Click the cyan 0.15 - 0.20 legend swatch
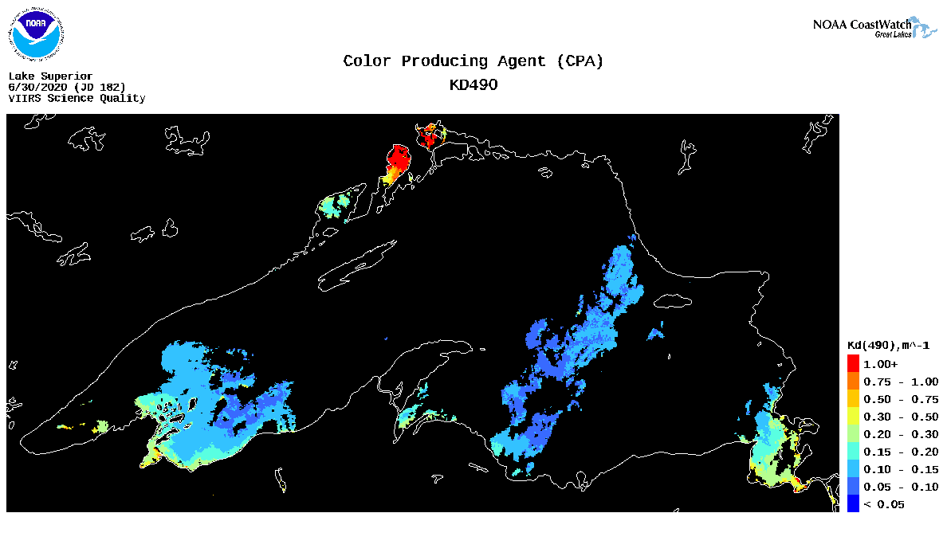947x560 pixels. [853, 452]
